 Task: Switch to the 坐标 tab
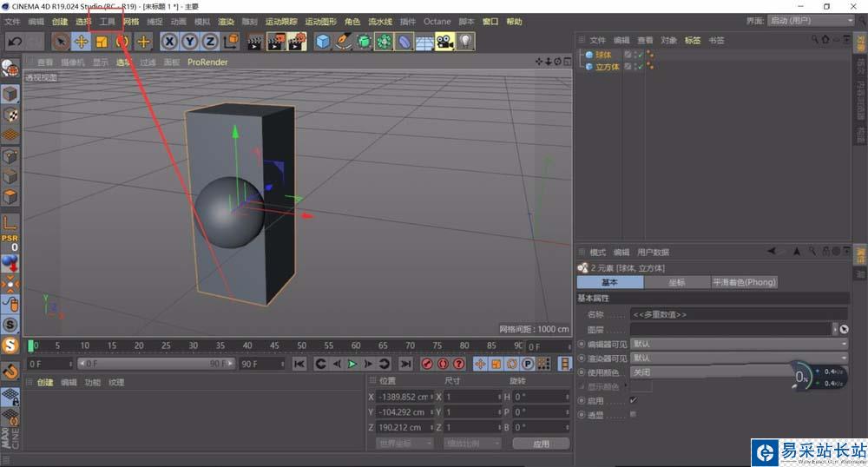click(x=676, y=282)
